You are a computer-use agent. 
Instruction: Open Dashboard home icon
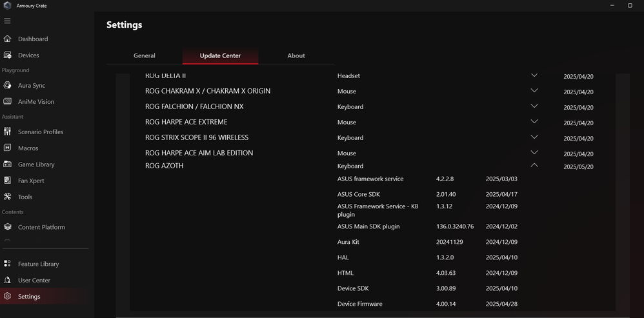(x=7, y=39)
